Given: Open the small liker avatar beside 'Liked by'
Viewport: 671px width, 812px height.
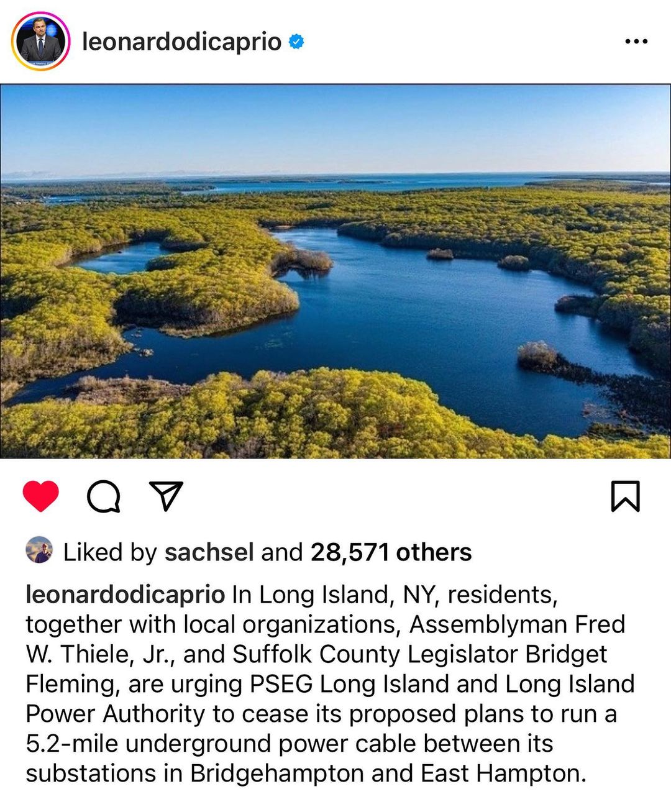Looking at the screenshot, I should pos(39,550).
